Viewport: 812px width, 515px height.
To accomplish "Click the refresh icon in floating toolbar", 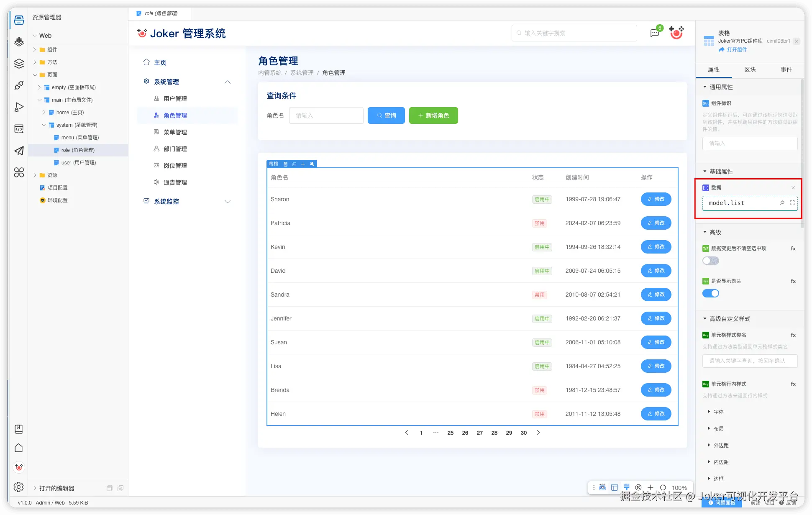I will click(x=663, y=487).
